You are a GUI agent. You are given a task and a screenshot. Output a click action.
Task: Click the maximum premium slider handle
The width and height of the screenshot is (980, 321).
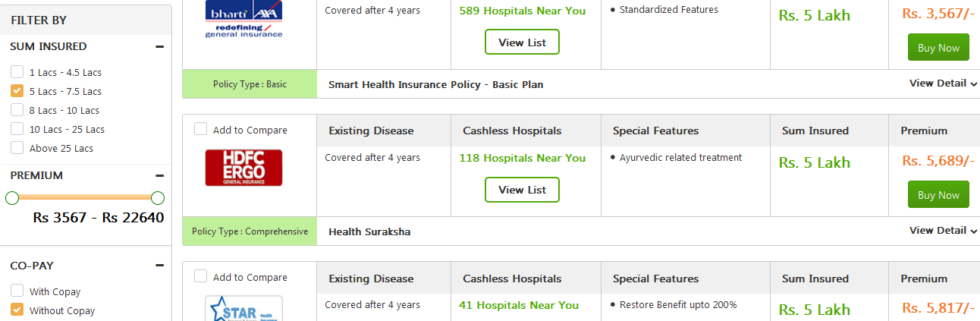158,198
